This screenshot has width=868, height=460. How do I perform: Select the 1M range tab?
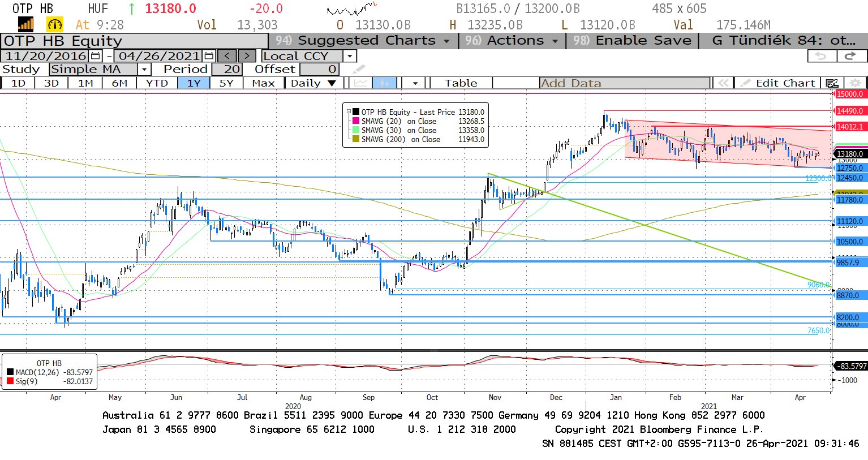pos(85,83)
